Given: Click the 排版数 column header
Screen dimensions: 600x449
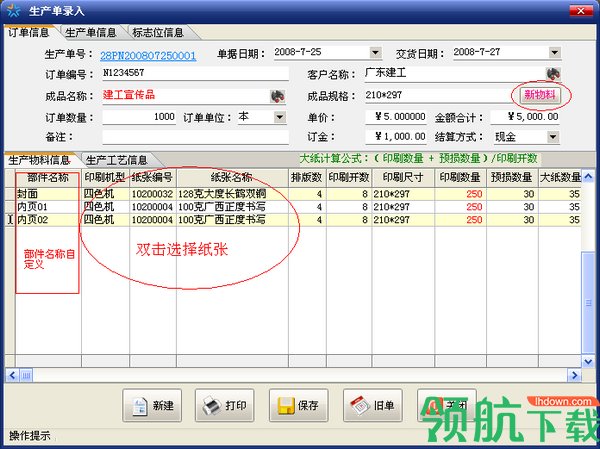Looking at the screenshot, I should [307, 178].
